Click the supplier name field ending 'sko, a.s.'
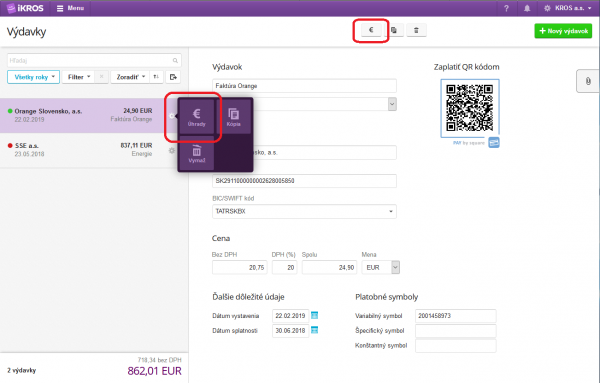Image resolution: width=600 pixels, height=383 pixels. [x=324, y=152]
